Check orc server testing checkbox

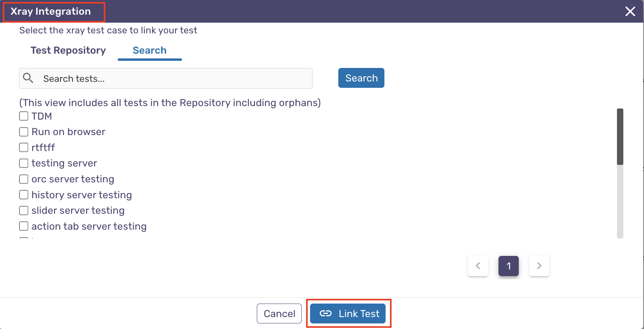tap(24, 179)
